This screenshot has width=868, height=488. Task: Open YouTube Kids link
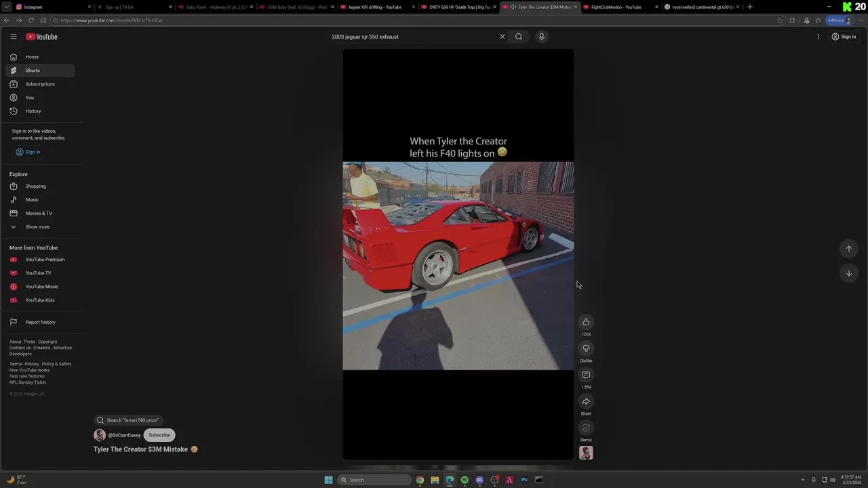(x=40, y=300)
